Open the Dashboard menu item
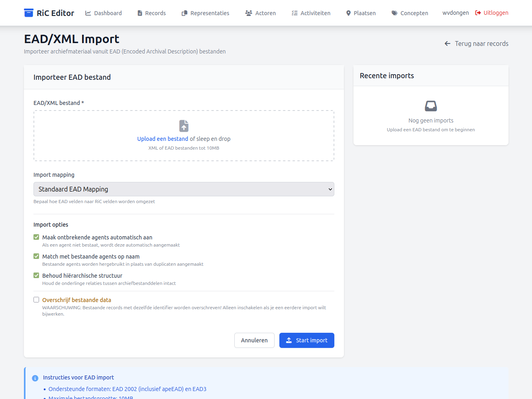This screenshot has height=399, width=532. 104,13
